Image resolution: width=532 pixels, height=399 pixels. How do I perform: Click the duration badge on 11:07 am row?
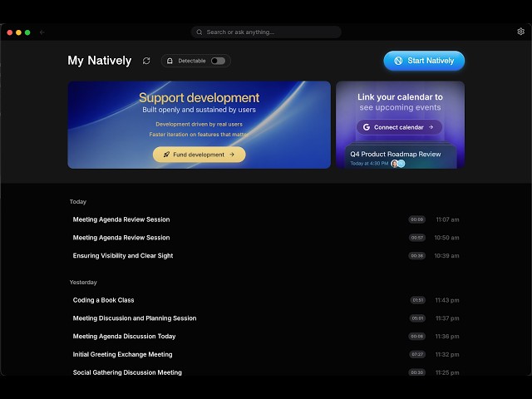(417, 219)
